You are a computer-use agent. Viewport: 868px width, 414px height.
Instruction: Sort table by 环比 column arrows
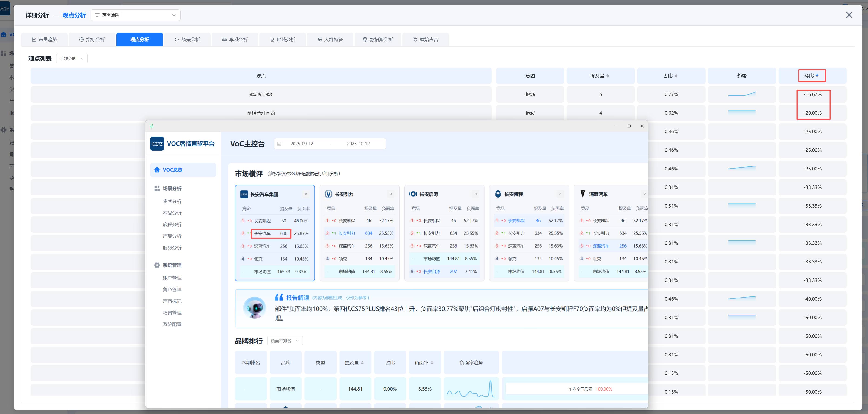[x=817, y=76]
